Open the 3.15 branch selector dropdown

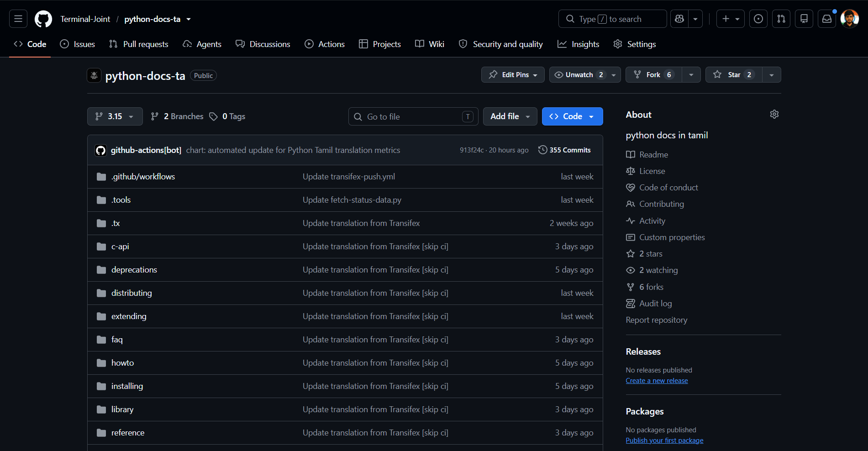pyautogui.click(x=115, y=116)
